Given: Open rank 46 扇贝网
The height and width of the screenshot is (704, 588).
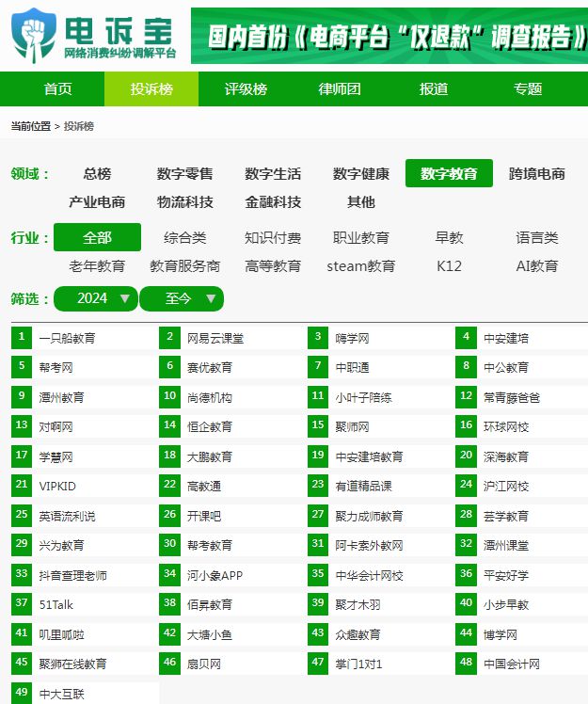Looking at the screenshot, I should pyautogui.click(x=204, y=664).
